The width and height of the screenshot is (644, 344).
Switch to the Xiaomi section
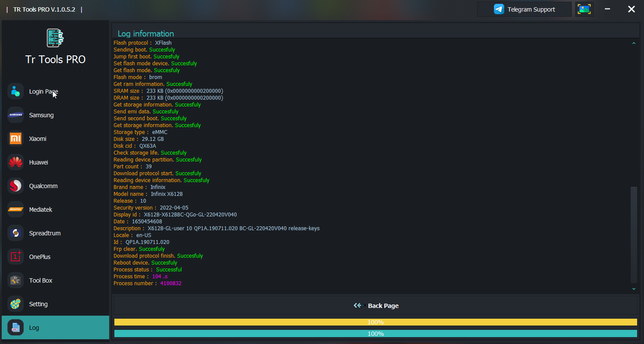point(55,139)
